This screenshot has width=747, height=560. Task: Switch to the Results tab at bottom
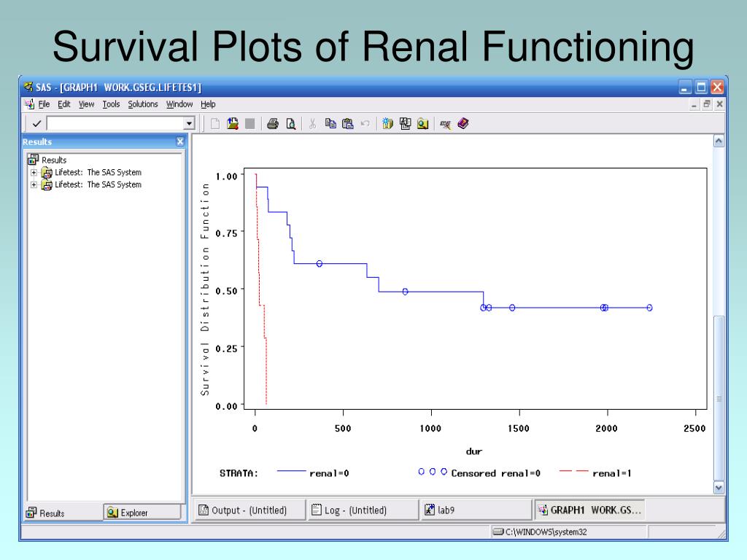click(x=63, y=513)
